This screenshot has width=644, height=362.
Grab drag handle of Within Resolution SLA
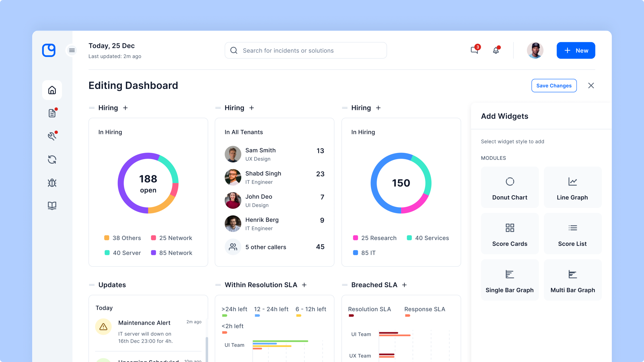218,285
